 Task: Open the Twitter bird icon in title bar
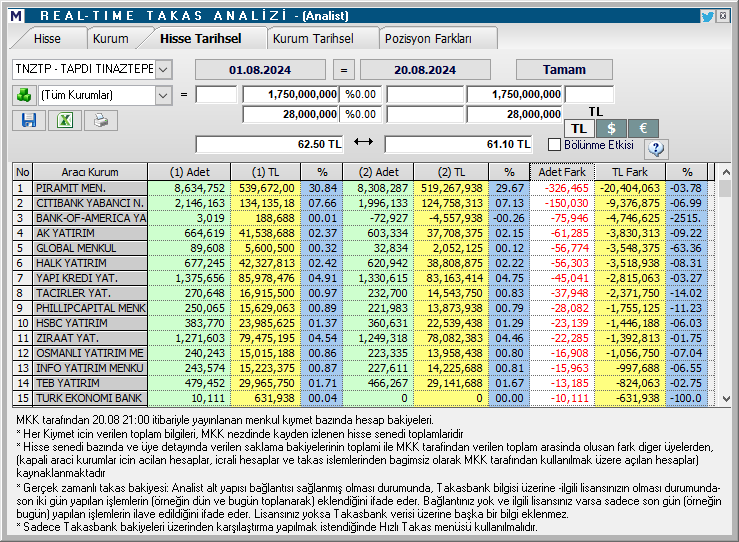point(707,16)
